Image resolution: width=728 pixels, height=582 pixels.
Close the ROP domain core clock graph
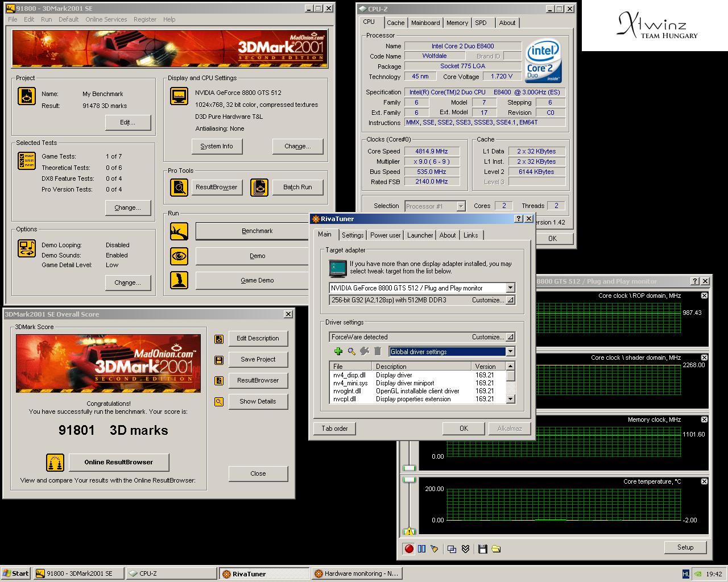tap(704, 296)
